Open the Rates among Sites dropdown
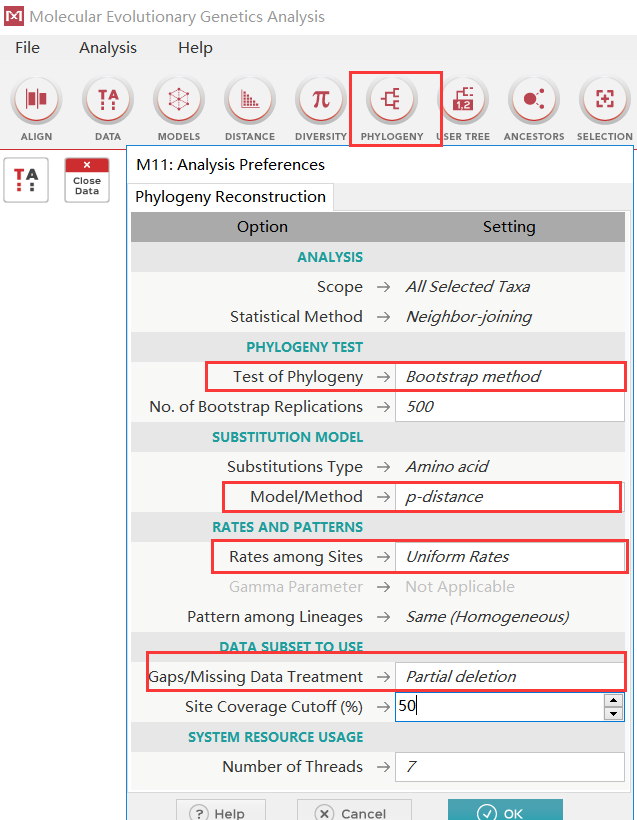This screenshot has width=637, height=820. tap(510, 556)
